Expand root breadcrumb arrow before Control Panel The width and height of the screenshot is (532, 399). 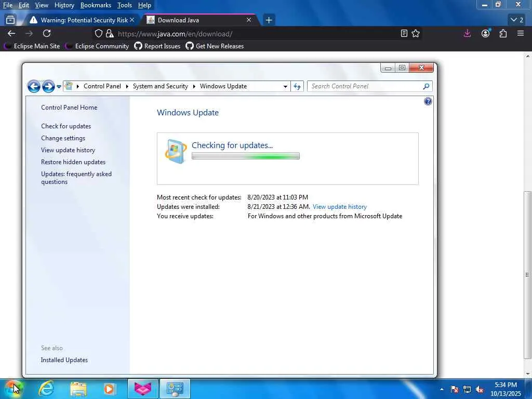pyautogui.click(x=78, y=87)
